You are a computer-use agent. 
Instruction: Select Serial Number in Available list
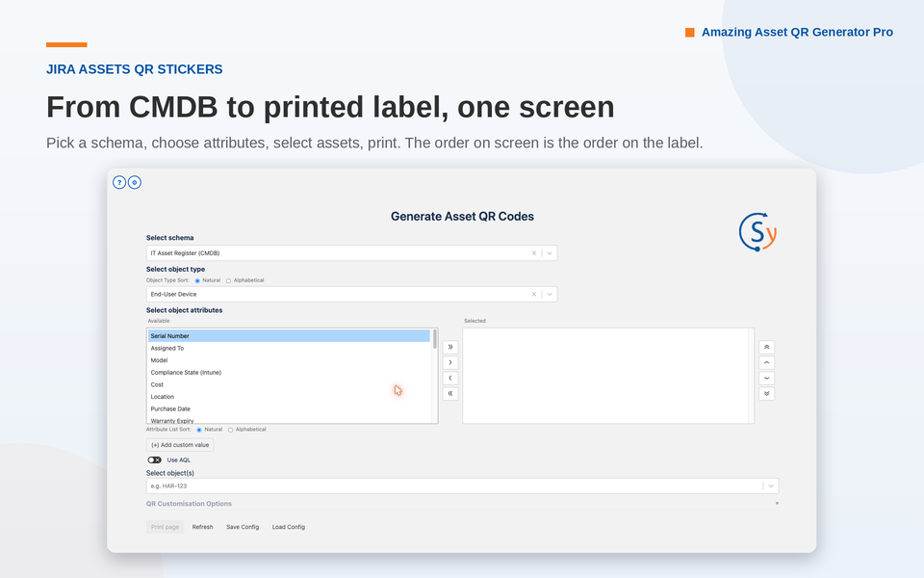click(290, 335)
